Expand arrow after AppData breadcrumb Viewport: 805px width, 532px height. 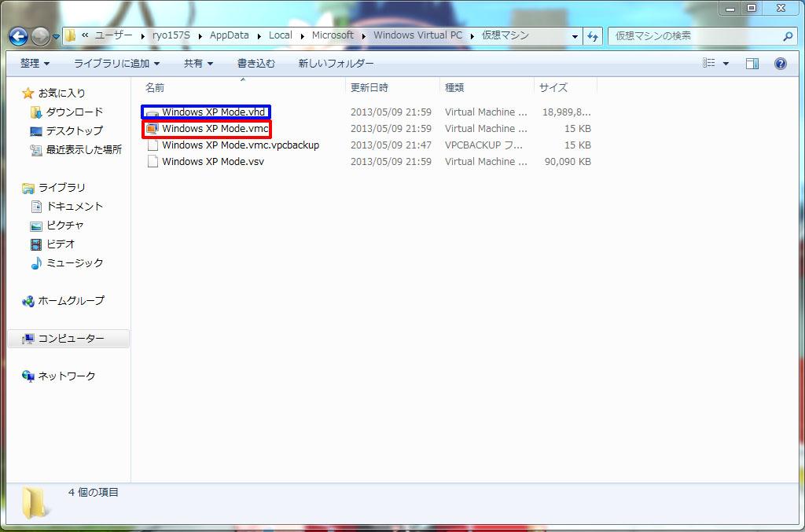pos(259,36)
